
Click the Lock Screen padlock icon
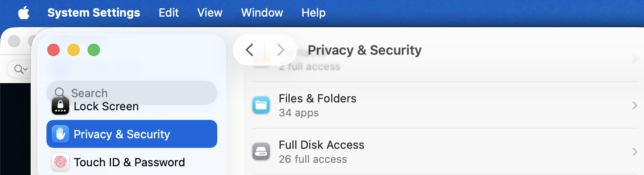click(60, 106)
